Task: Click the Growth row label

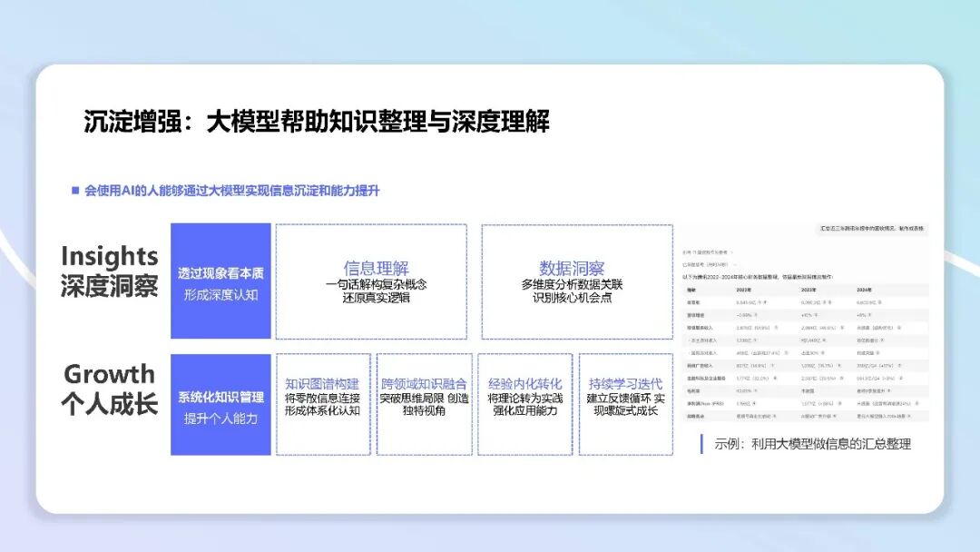Action: pos(110,374)
